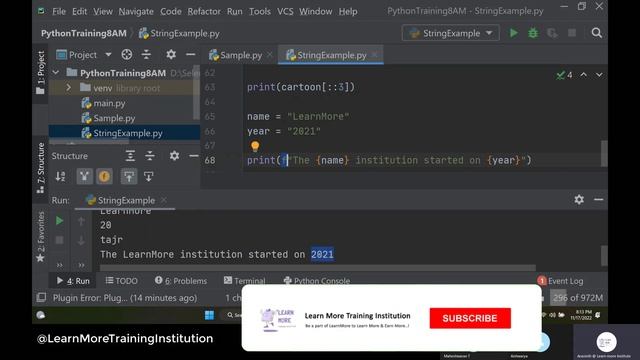Open the TODO tool window

[x=122, y=281]
